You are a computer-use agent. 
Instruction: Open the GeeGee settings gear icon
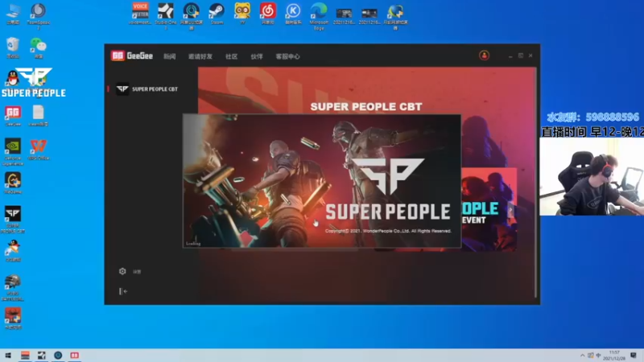tap(122, 271)
